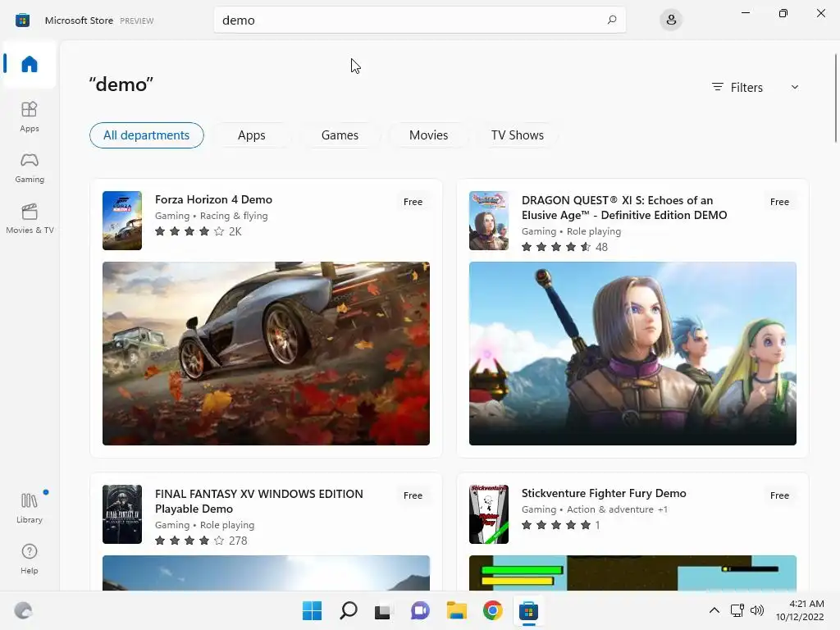The height and width of the screenshot is (630, 840).
Task: Click Final Fantasy XV star rating 278
Action: (x=201, y=541)
